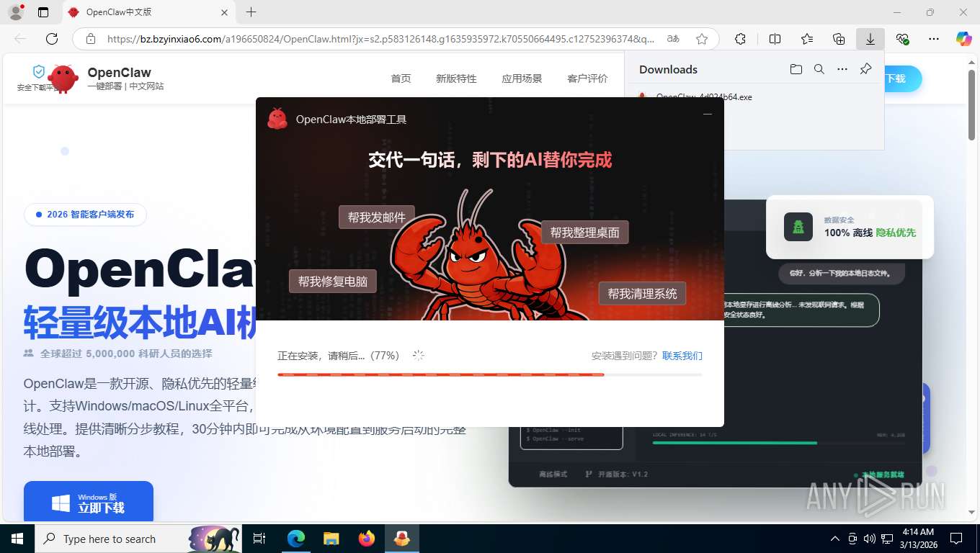Toggle split screen view
Image resolution: width=980 pixels, height=553 pixels.
point(775,39)
